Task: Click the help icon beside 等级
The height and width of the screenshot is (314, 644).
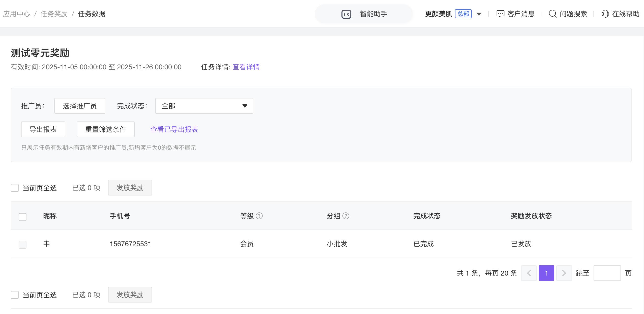Action: 259,216
